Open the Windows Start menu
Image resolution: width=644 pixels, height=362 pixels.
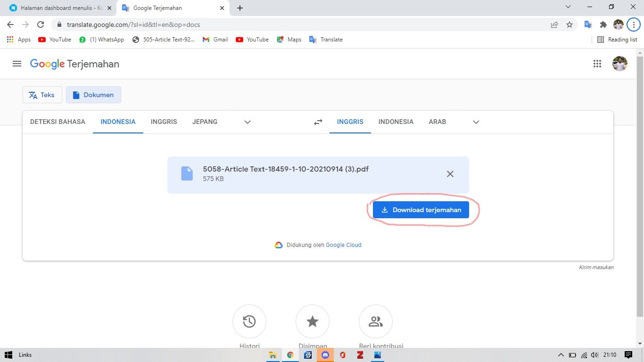[8, 355]
